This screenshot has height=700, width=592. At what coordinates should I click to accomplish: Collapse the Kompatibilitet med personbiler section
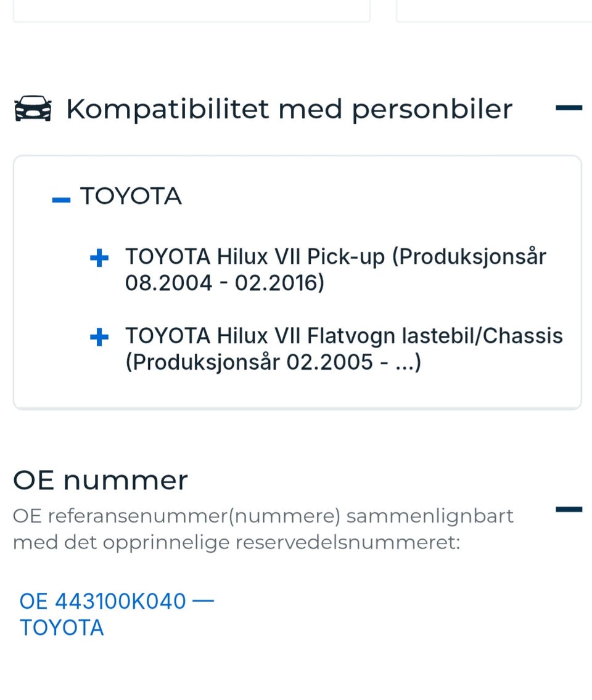(568, 108)
